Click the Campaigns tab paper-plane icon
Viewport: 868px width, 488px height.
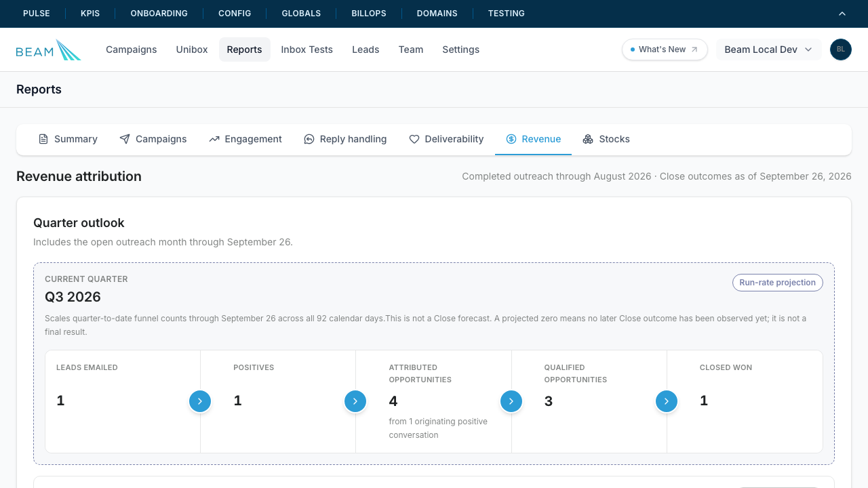coord(125,139)
